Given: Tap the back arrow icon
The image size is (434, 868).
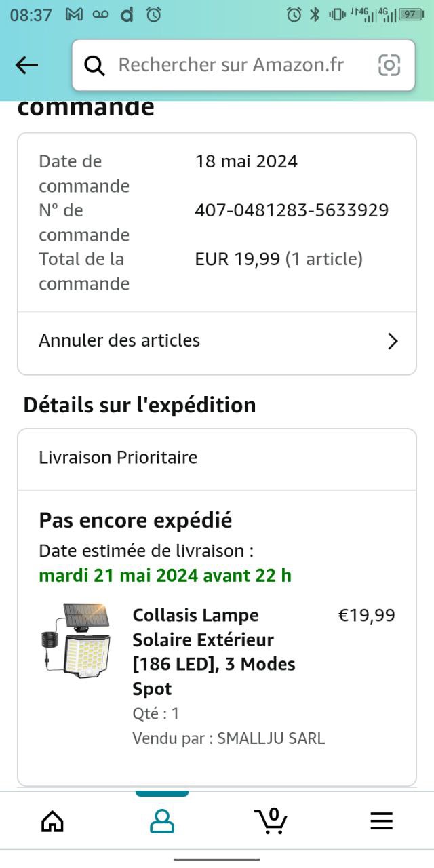Looking at the screenshot, I should tap(26, 65).
